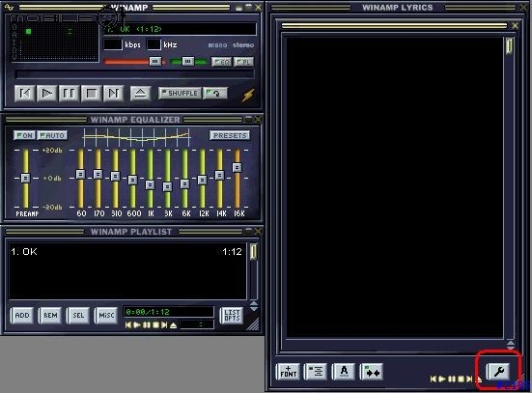The height and width of the screenshot is (393, 532).
Task: Click the lightning bolt about icon
Action: tap(248, 95)
